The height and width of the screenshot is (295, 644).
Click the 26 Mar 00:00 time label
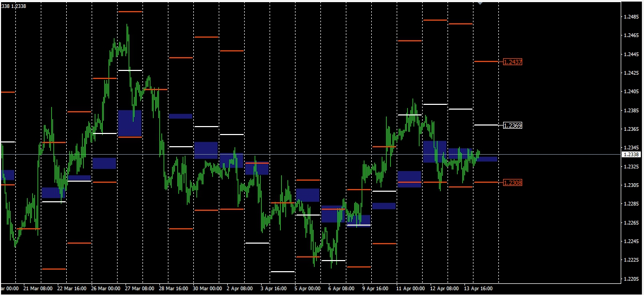[106, 289]
